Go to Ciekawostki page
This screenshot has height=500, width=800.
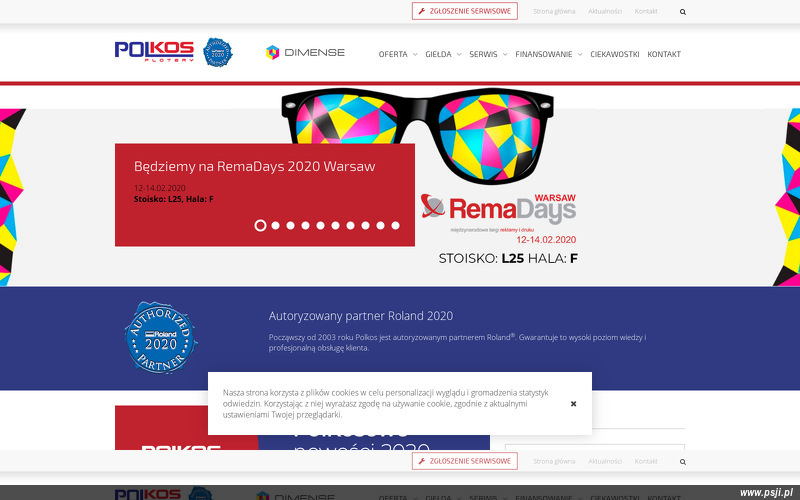click(614, 54)
